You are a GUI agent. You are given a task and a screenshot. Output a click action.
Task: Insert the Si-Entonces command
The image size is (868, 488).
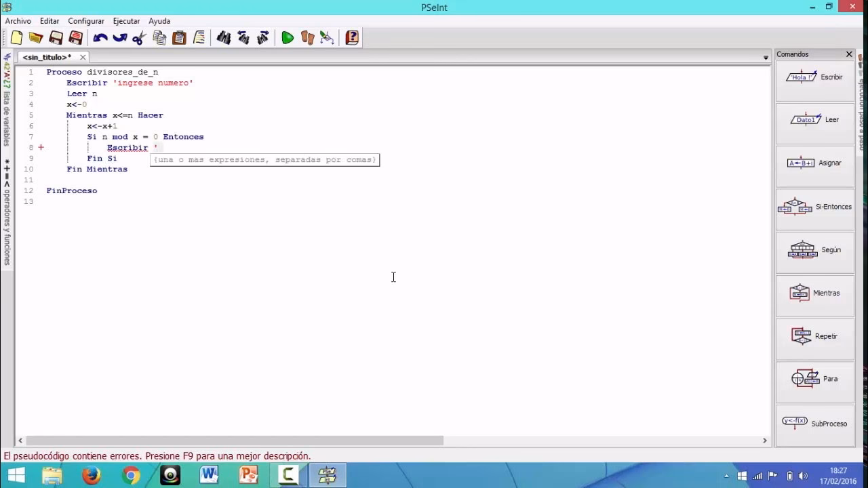tap(814, 207)
